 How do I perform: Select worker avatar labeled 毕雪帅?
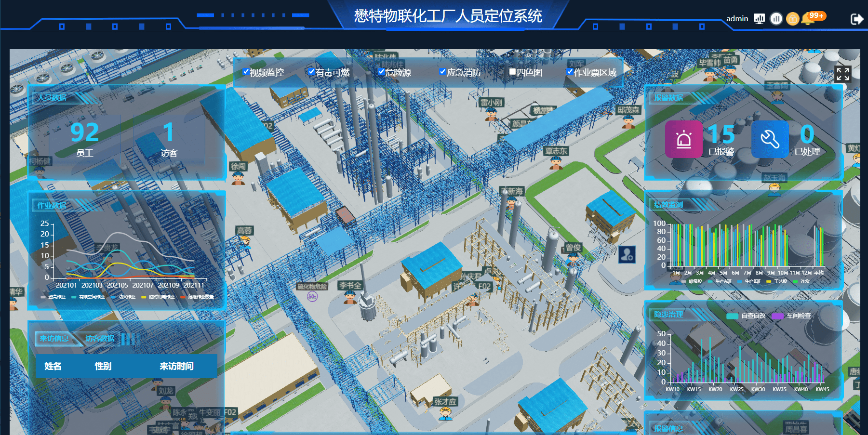pos(710,74)
